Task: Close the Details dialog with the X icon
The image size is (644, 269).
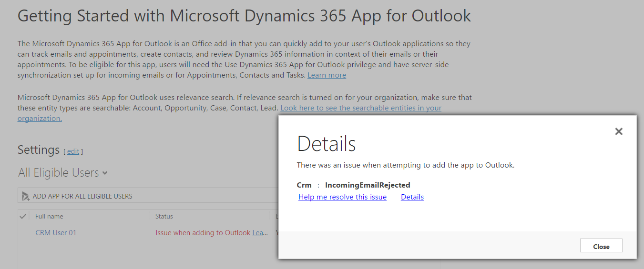Action: point(618,131)
